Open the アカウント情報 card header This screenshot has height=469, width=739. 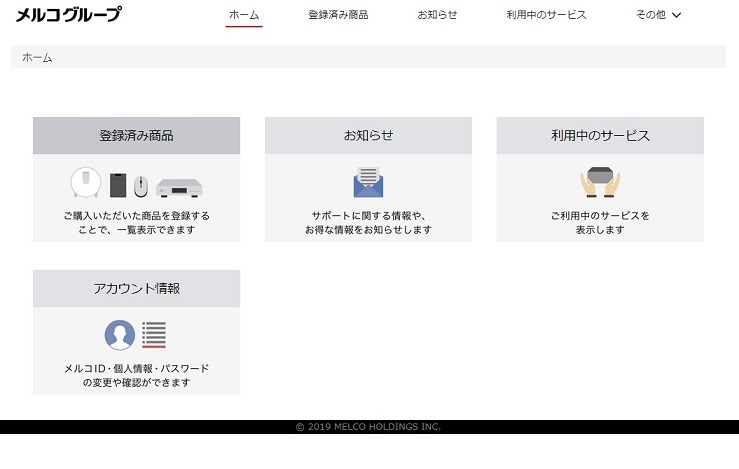point(136,288)
